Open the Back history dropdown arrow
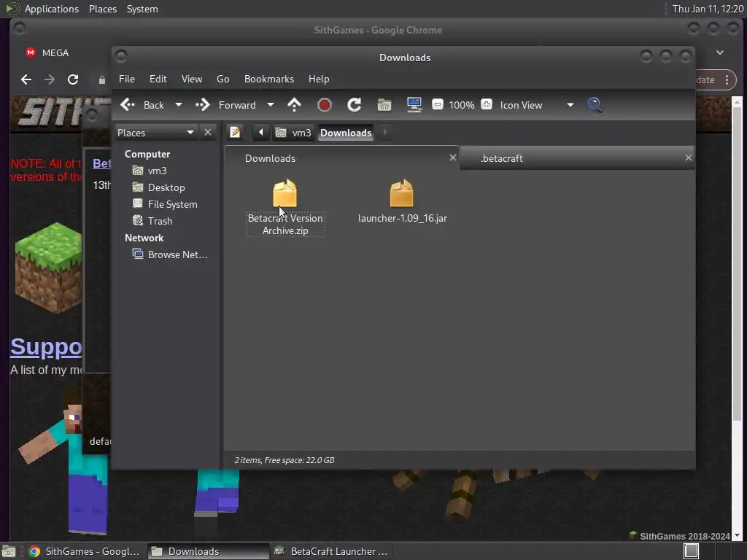Viewport: 747px width, 560px height. [179, 105]
